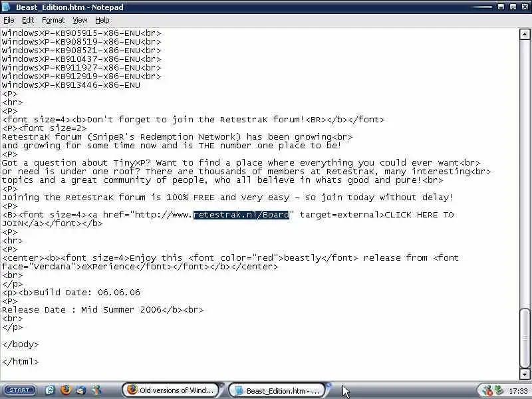Open the Format menu

53,21
